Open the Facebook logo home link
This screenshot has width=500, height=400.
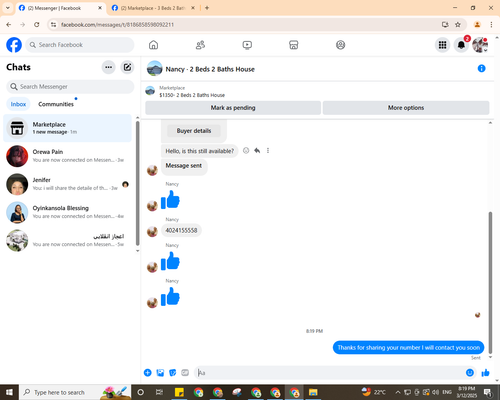click(14, 45)
